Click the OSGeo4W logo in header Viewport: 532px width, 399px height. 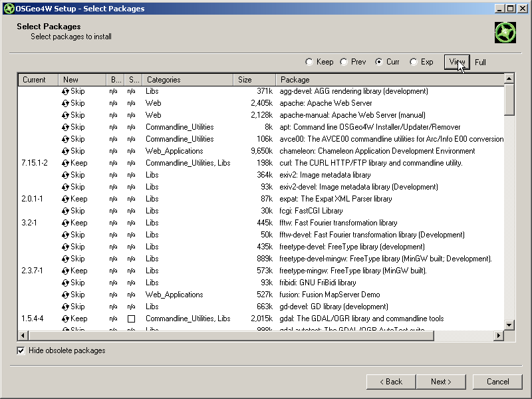point(505,33)
